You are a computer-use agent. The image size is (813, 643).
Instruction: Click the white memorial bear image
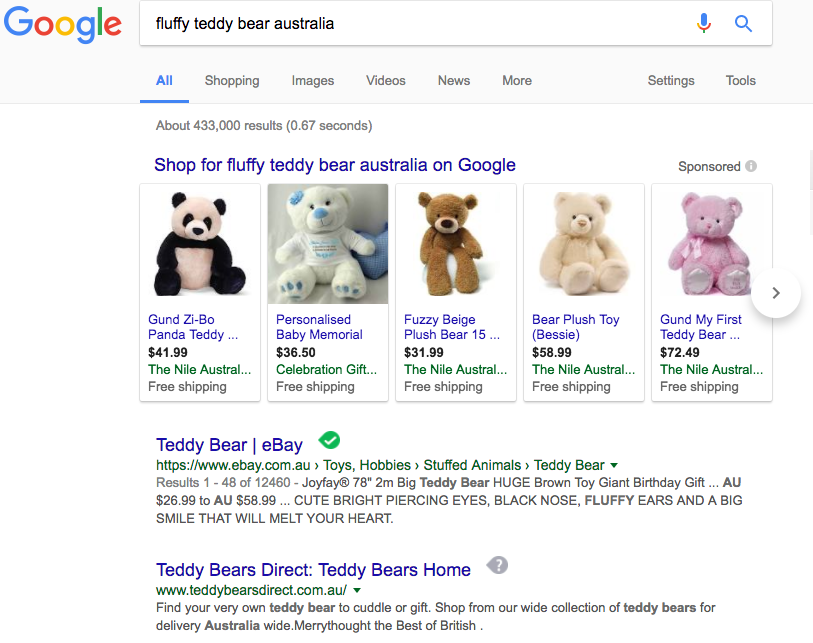coord(328,244)
